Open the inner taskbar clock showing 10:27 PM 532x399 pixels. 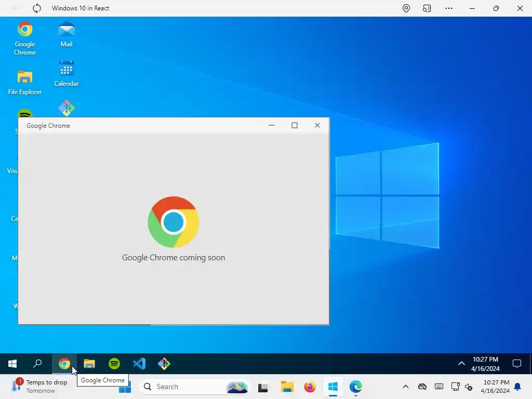click(485, 364)
